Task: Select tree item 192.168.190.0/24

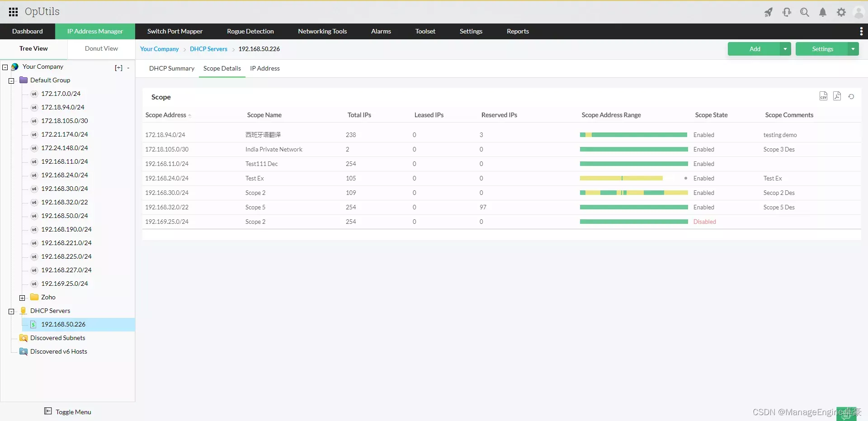Action: pyautogui.click(x=66, y=229)
